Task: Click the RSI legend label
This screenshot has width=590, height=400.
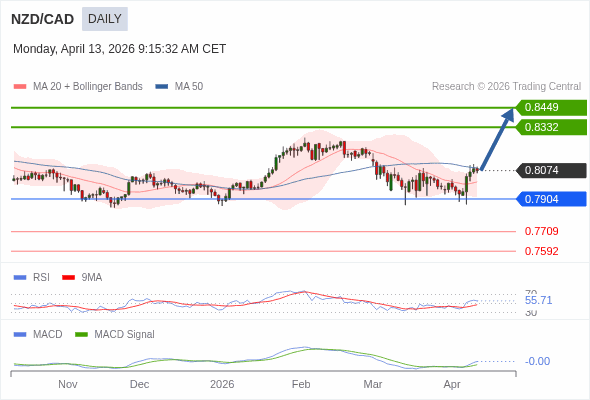Action: tap(41, 278)
